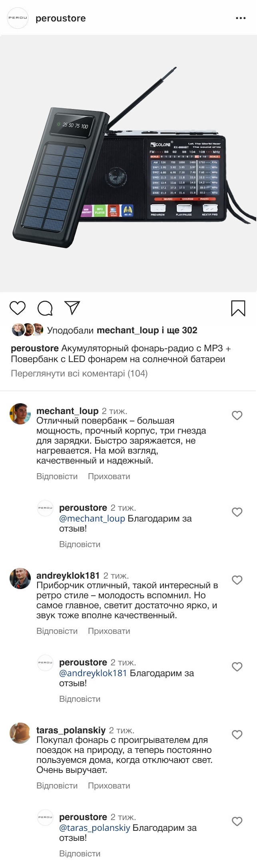Like mechant_loup's comment
This screenshot has height=868, width=257.
click(237, 416)
